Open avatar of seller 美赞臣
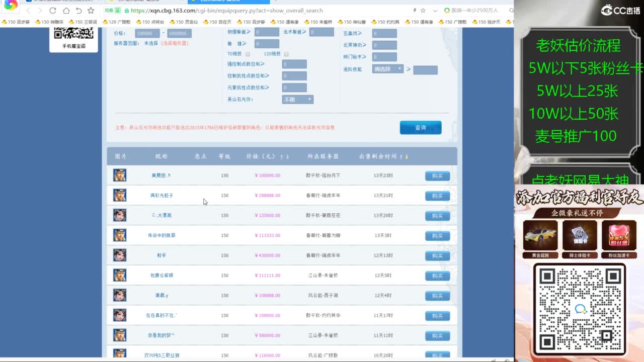 (x=120, y=175)
